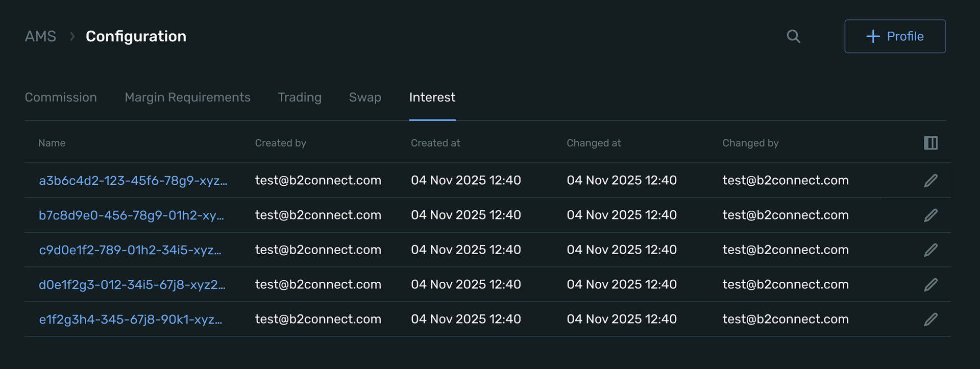Image resolution: width=980 pixels, height=369 pixels.
Task: Go to the Trading tab
Action: point(300,97)
